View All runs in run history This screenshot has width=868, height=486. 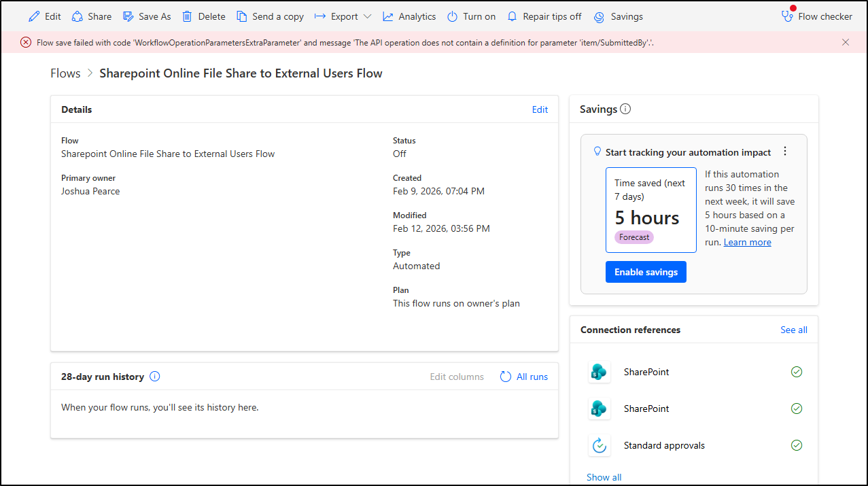(524, 377)
